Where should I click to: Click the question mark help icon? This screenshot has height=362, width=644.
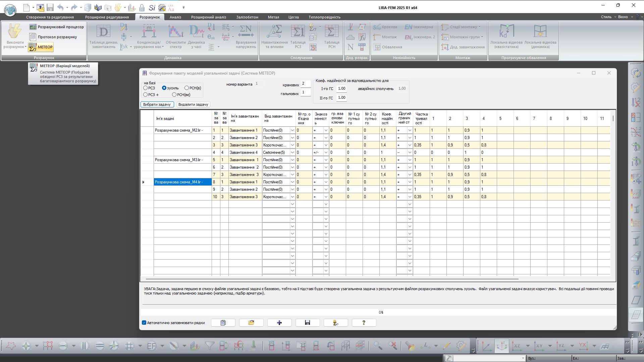364,323
